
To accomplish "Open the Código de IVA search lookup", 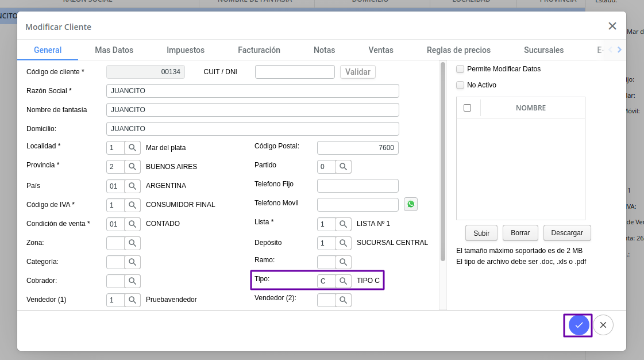I will coord(132,205).
